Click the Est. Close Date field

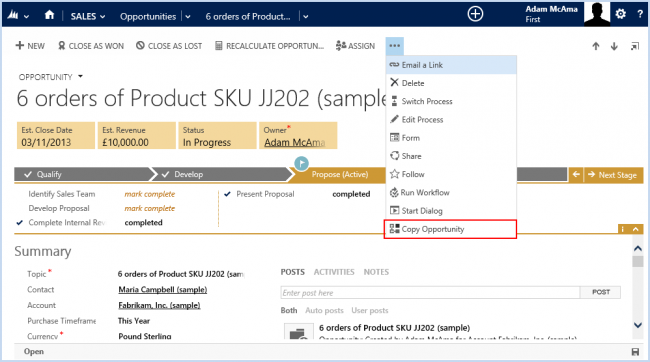click(56, 136)
